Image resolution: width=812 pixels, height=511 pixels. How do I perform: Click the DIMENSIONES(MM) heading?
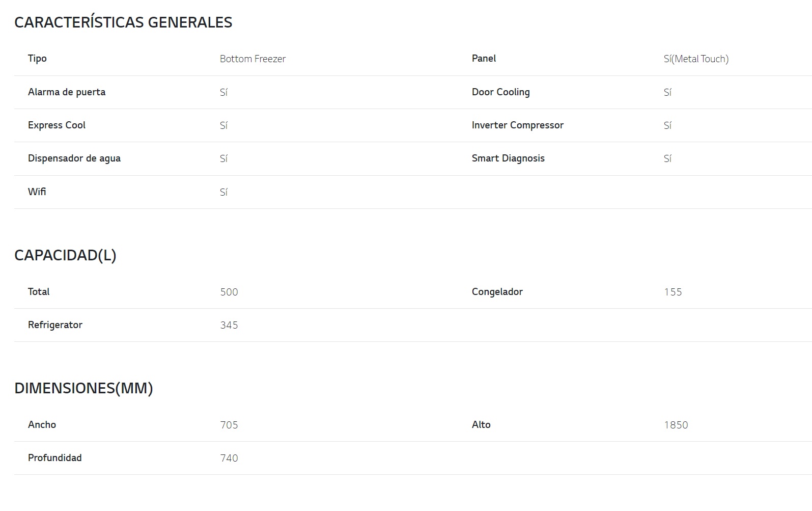click(83, 388)
